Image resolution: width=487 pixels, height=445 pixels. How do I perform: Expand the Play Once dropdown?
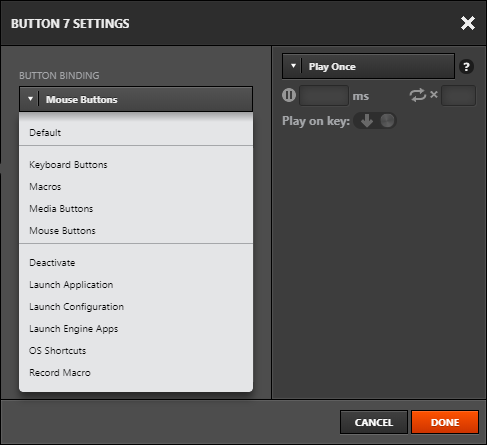[368, 66]
